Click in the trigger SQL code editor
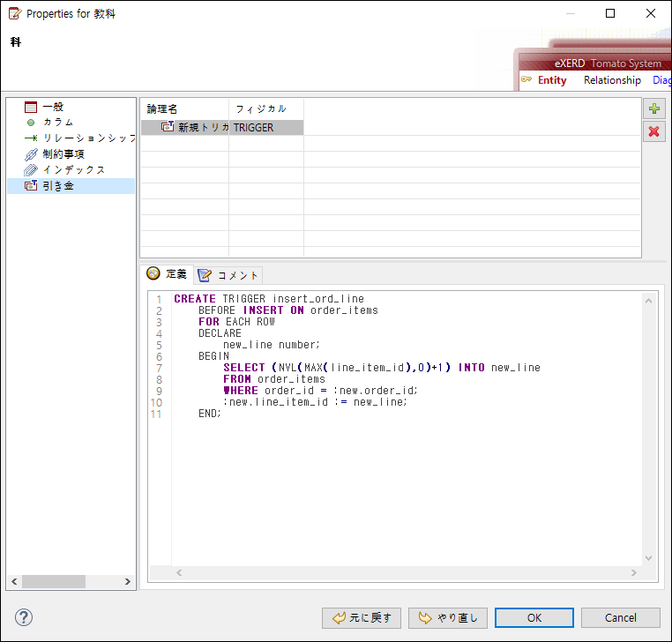 click(407, 429)
